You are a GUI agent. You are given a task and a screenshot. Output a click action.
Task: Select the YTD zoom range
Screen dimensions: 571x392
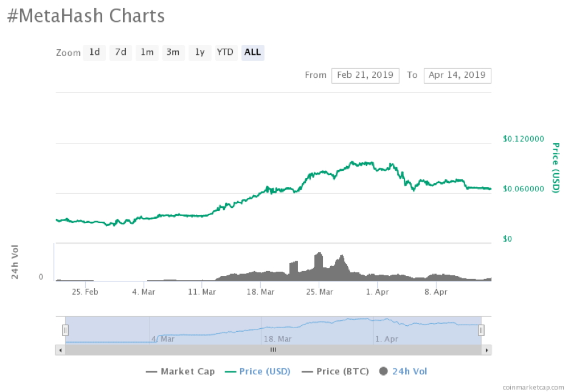pos(226,52)
